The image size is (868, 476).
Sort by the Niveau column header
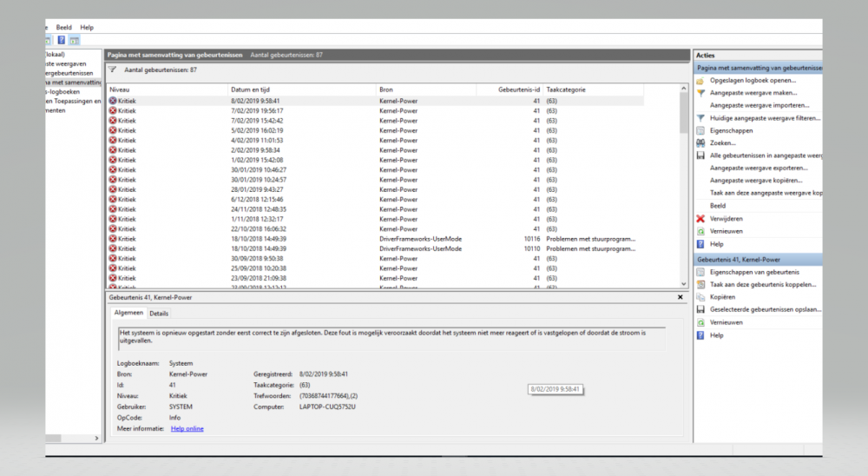coord(168,89)
